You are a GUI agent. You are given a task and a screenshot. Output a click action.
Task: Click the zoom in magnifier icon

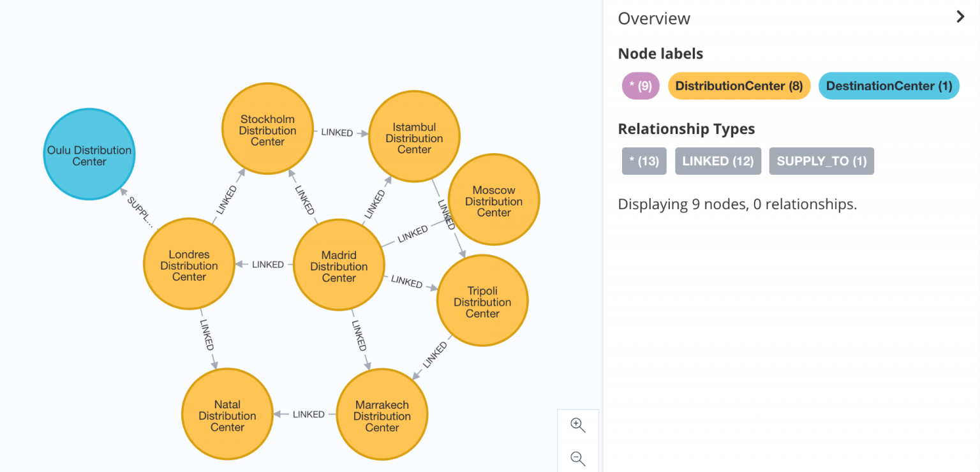[x=577, y=425]
